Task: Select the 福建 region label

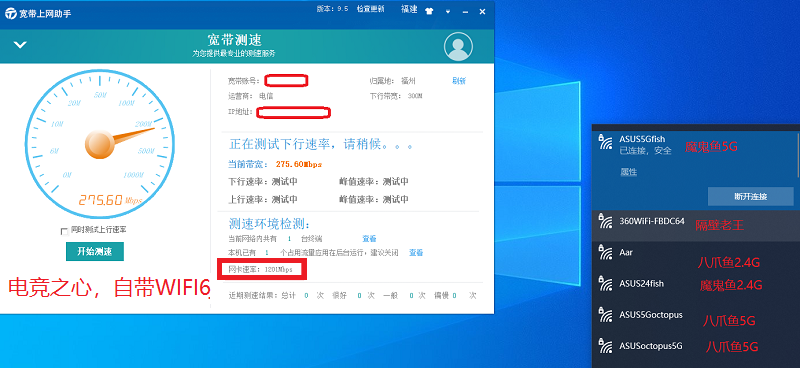Action: pyautogui.click(x=409, y=9)
